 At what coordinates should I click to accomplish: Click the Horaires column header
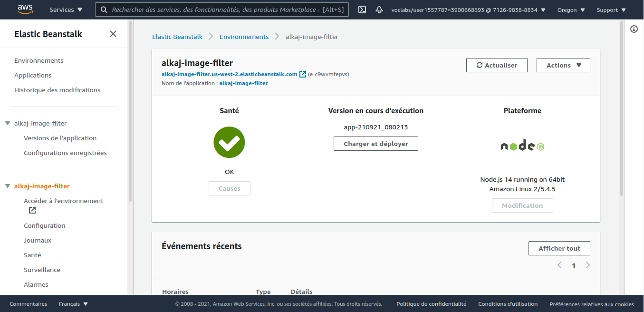pyautogui.click(x=175, y=292)
